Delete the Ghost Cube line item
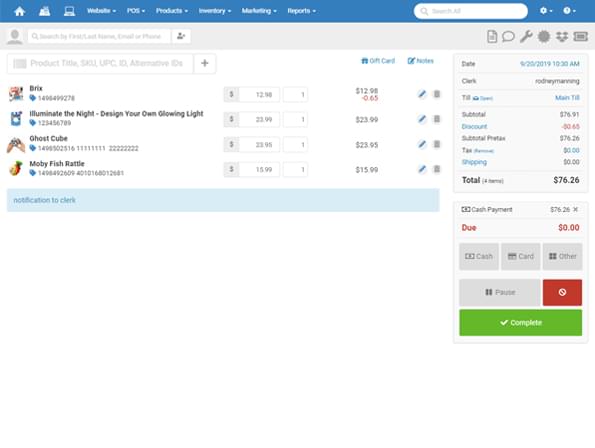Screen dimensions: 595x448 [x=437, y=144]
